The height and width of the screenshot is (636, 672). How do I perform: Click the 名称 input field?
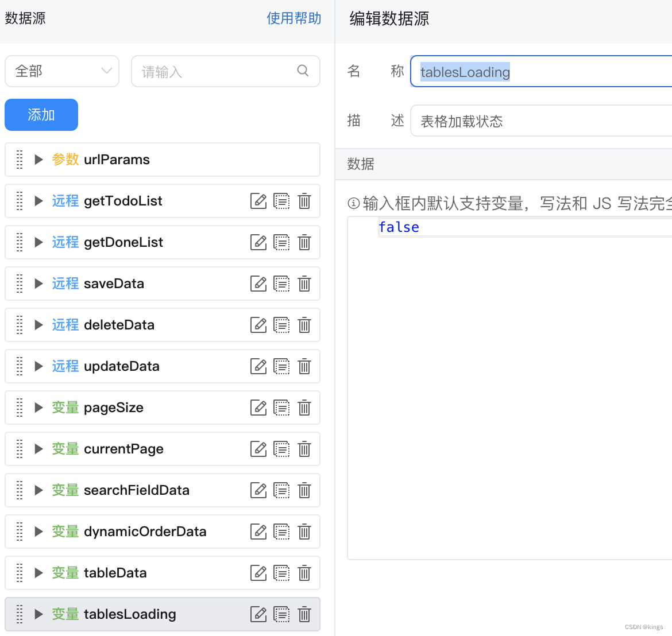[540, 72]
